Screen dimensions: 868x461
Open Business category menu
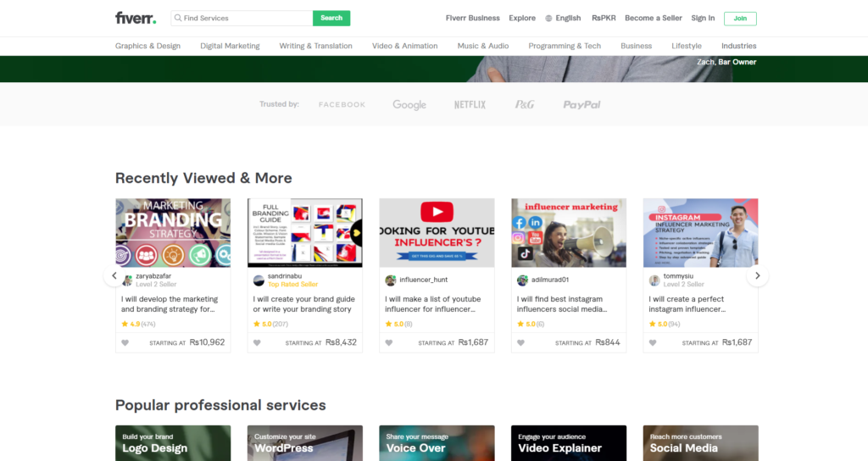tap(636, 46)
